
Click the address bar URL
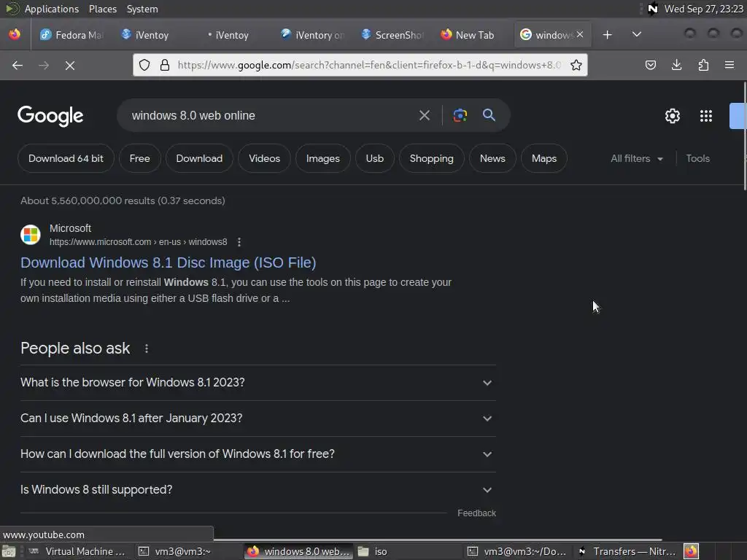[369, 65]
